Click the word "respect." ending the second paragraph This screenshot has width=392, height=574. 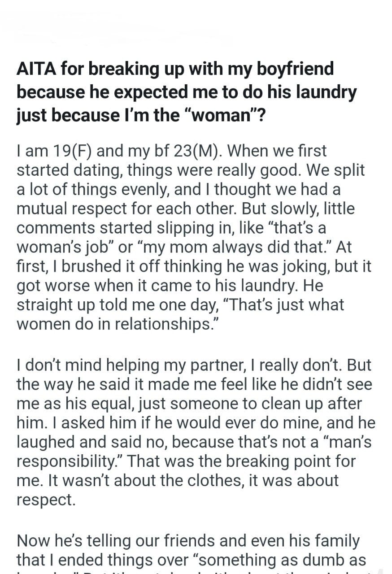coord(46,500)
